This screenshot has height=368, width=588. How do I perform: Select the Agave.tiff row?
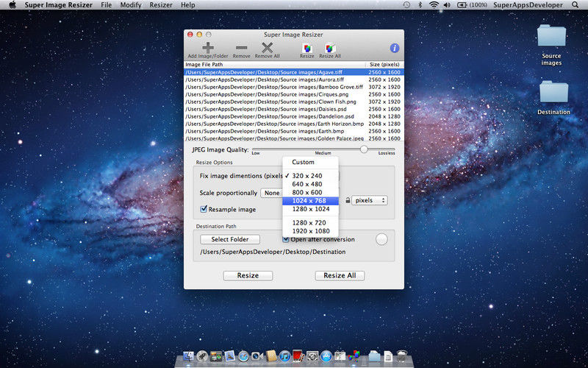tap(294, 72)
